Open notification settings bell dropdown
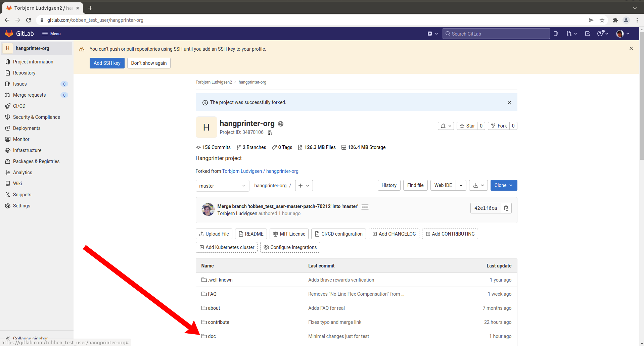 click(x=446, y=126)
